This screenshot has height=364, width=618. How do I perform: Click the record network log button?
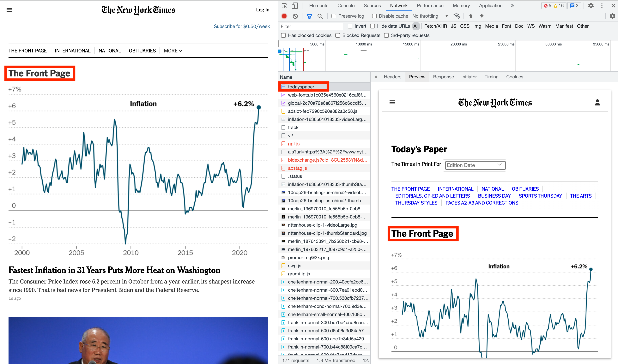click(284, 16)
